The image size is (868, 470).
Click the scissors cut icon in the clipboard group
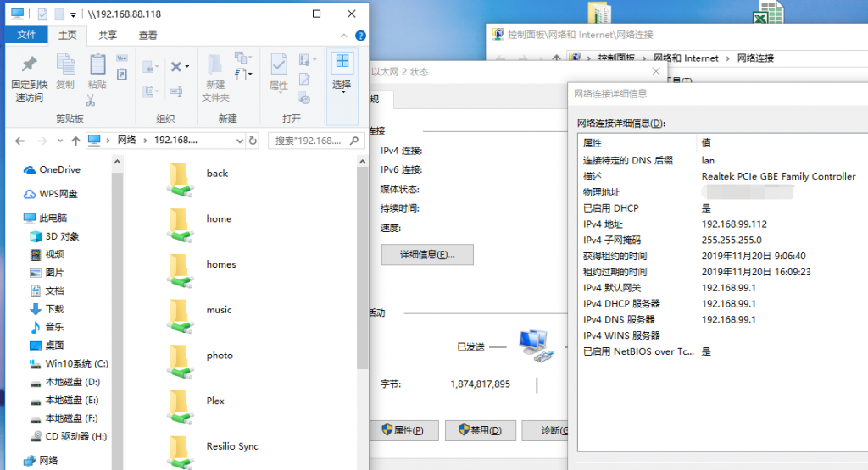pos(91,100)
